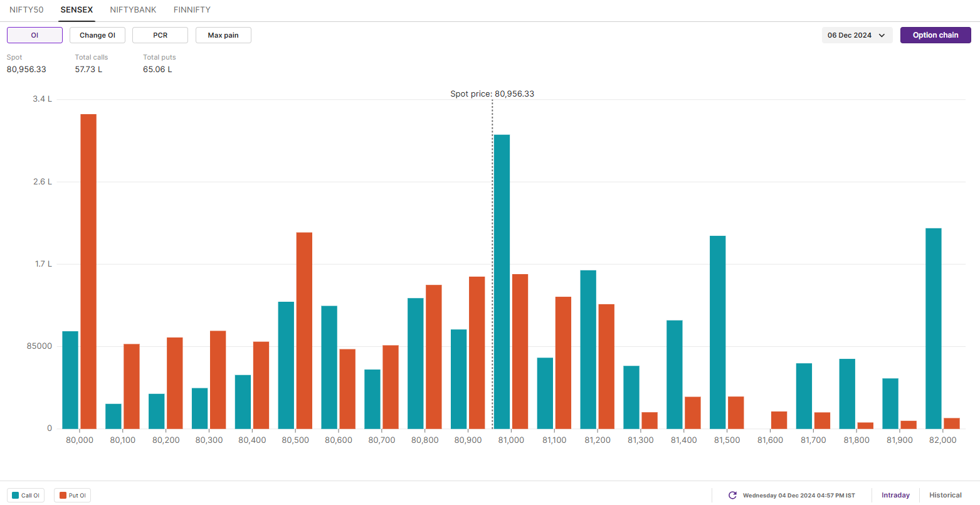Viewport: 980px width, 505px height.
Task: Click the 81,700 call OI bar
Action: (804, 396)
